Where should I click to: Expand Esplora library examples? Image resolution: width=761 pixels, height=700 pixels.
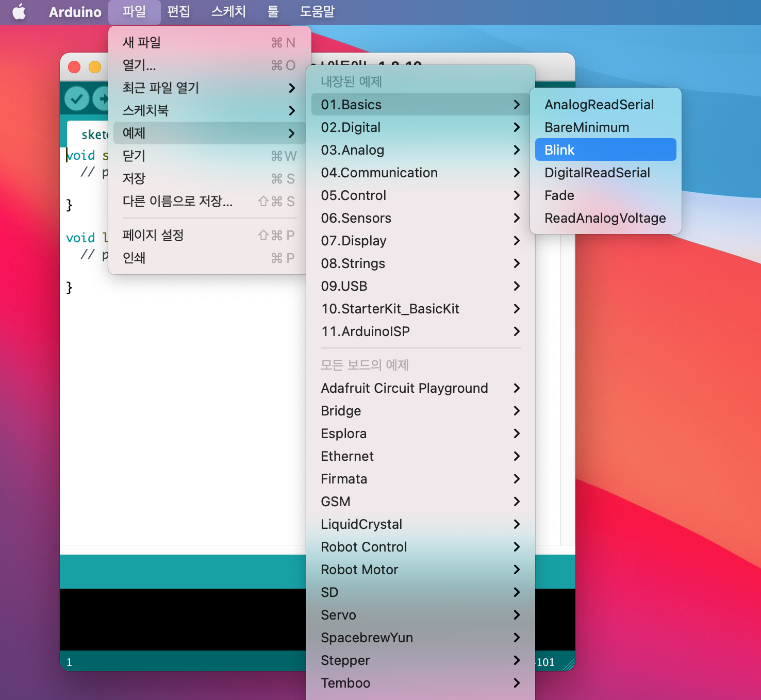click(x=421, y=434)
